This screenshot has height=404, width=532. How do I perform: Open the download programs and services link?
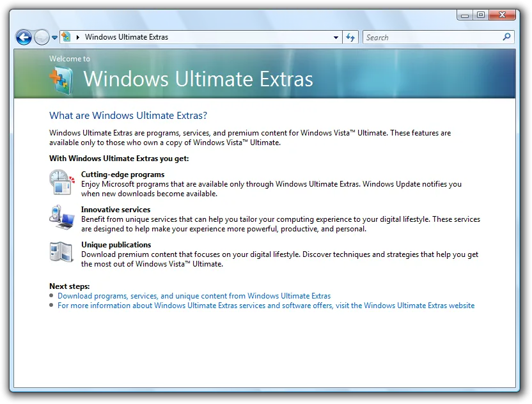point(194,296)
